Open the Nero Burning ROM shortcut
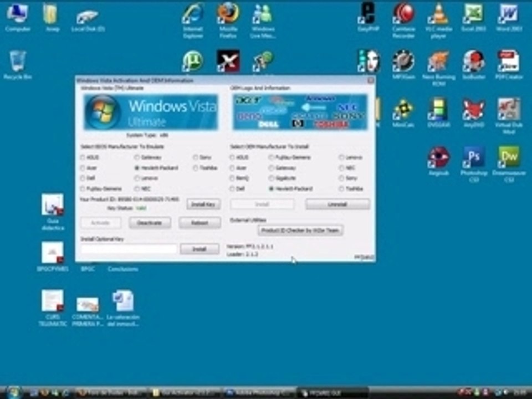This screenshot has height=399, width=532. point(438,68)
